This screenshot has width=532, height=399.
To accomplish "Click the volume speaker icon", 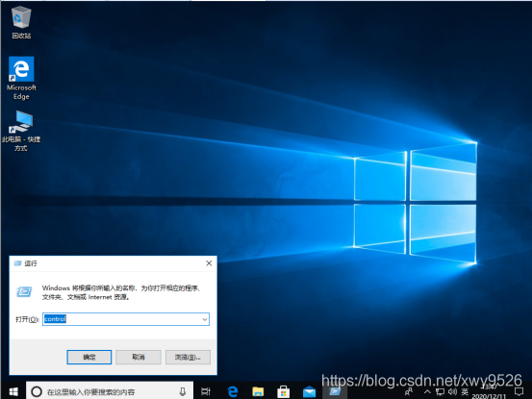I will click(452, 392).
